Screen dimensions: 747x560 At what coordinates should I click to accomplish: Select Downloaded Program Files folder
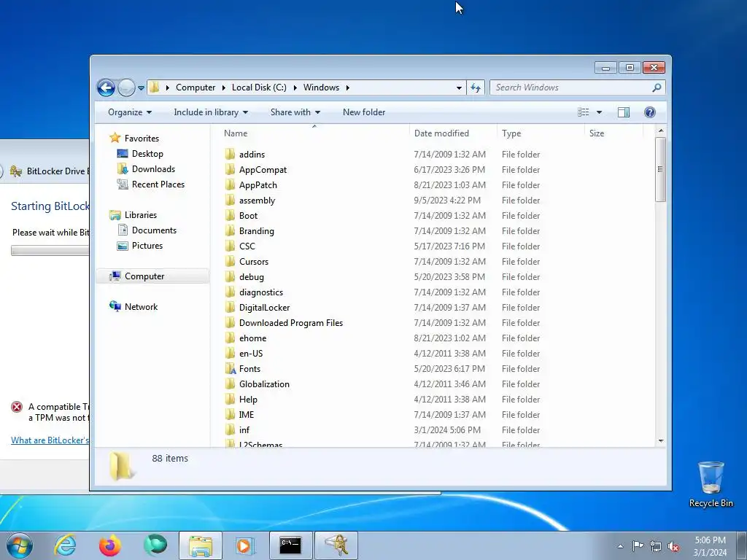290,323
